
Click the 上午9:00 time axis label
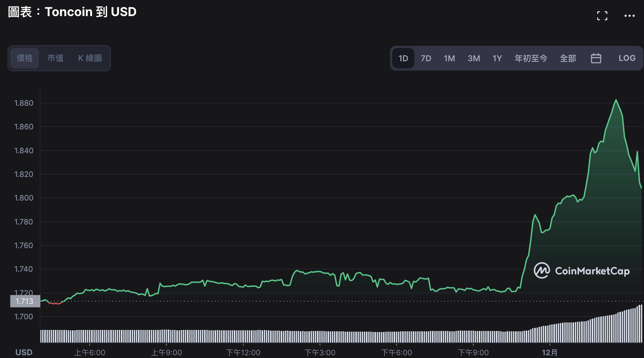(167, 353)
